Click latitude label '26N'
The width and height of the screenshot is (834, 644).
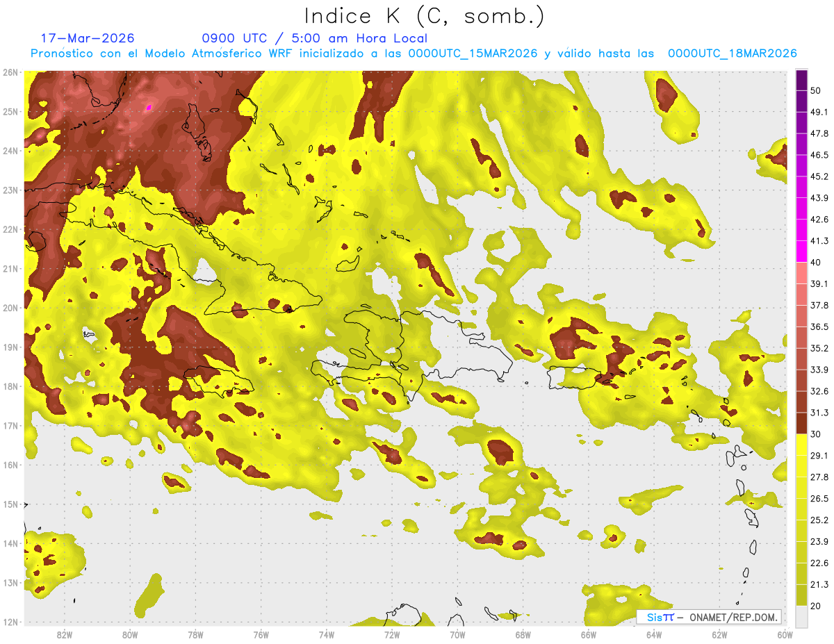pyautogui.click(x=10, y=72)
